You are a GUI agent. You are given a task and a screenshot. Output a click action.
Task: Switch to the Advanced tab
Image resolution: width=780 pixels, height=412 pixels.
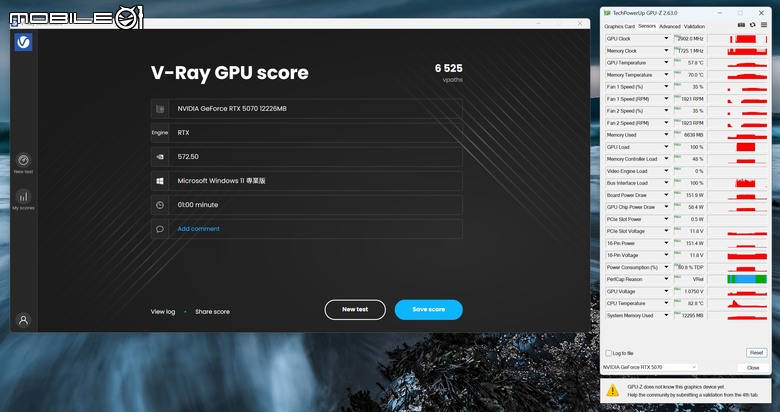670,26
